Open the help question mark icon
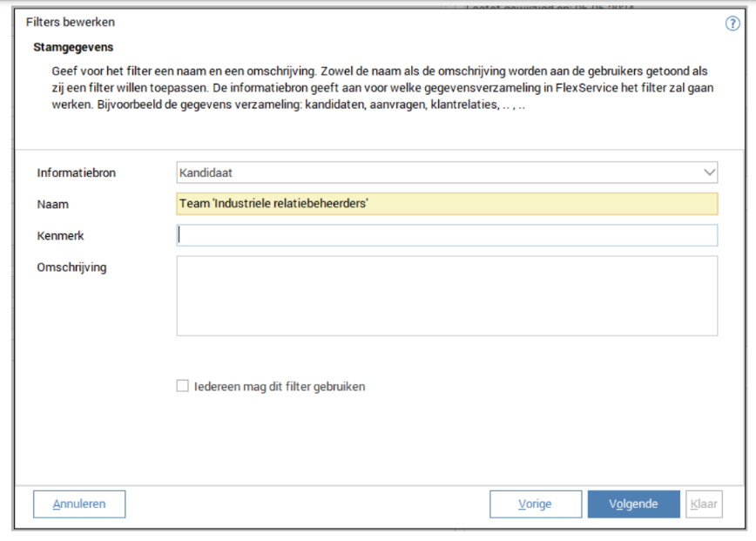 pyautogui.click(x=732, y=24)
